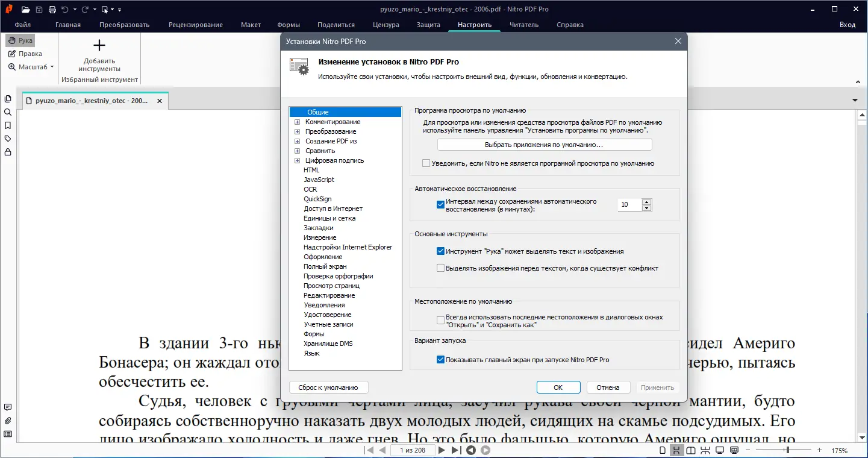Open the Comments panel speech bubble icon
Image resolution: width=868 pixels, height=458 pixels.
click(8, 407)
